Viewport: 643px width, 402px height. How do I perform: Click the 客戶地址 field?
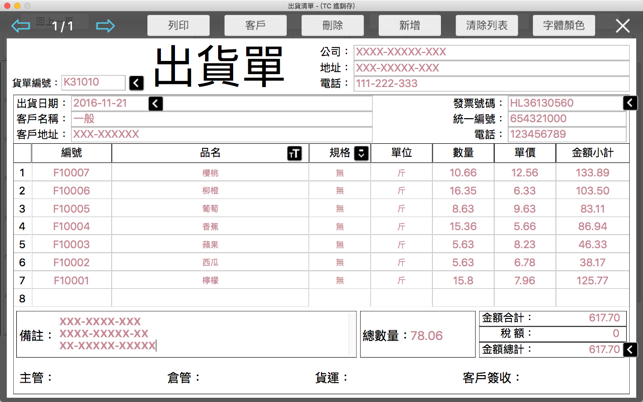click(x=222, y=134)
